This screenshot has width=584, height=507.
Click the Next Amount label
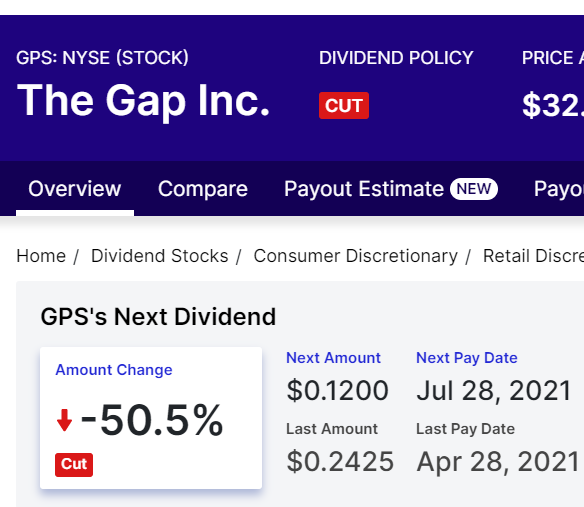pos(333,358)
